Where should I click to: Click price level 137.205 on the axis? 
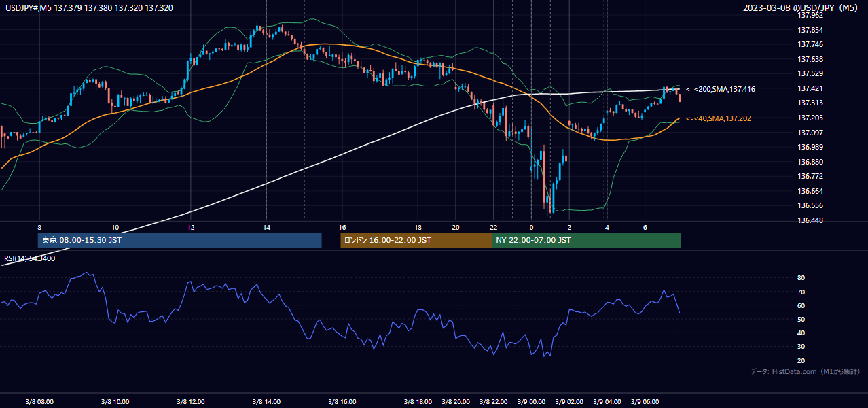810,118
